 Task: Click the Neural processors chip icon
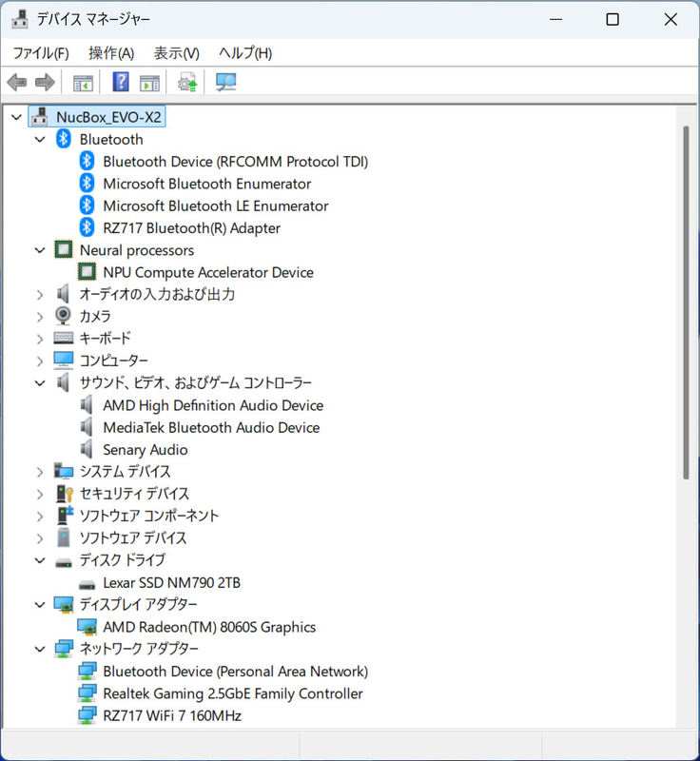point(64,250)
